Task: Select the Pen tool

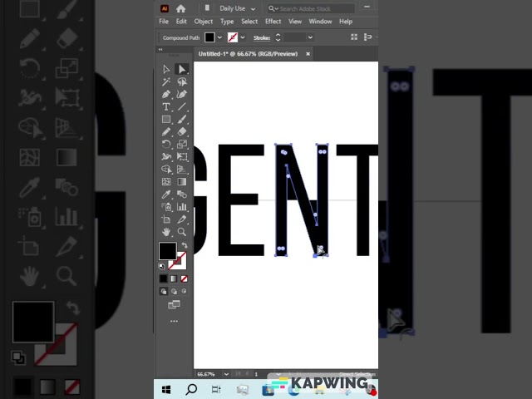Action: pyautogui.click(x=166, y=94)
